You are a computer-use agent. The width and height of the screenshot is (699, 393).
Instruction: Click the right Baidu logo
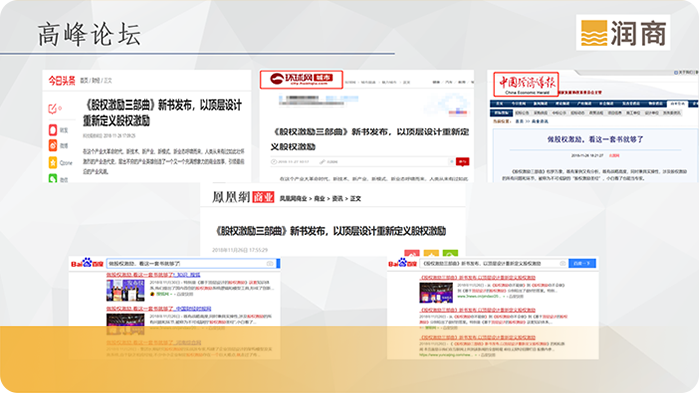[x=403, y=263]
